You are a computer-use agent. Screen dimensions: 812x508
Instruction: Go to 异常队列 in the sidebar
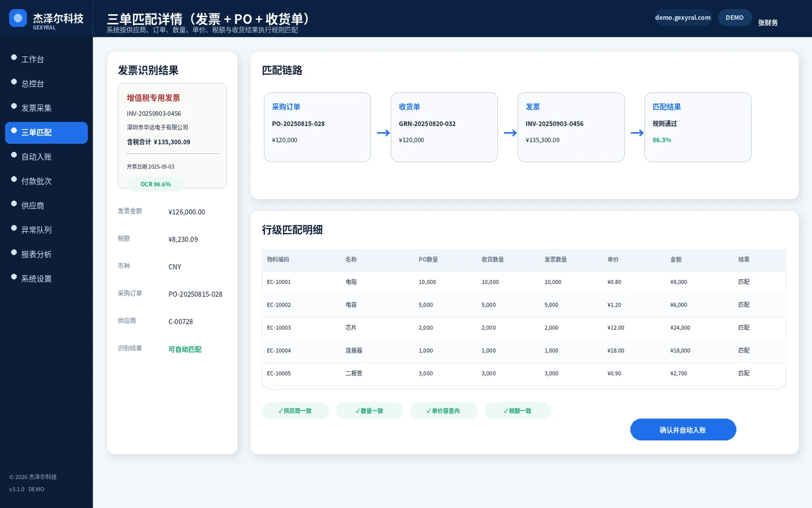(x=46, y=230)
